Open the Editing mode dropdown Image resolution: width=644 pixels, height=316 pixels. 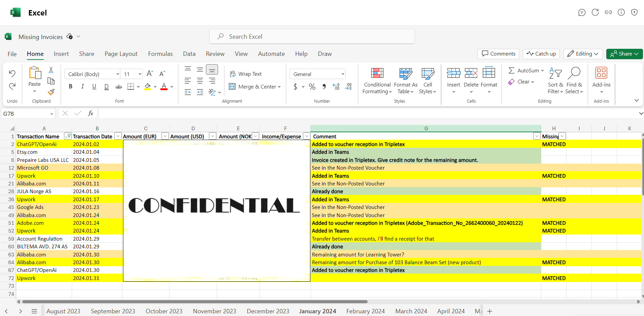click(x=584, y=54)
